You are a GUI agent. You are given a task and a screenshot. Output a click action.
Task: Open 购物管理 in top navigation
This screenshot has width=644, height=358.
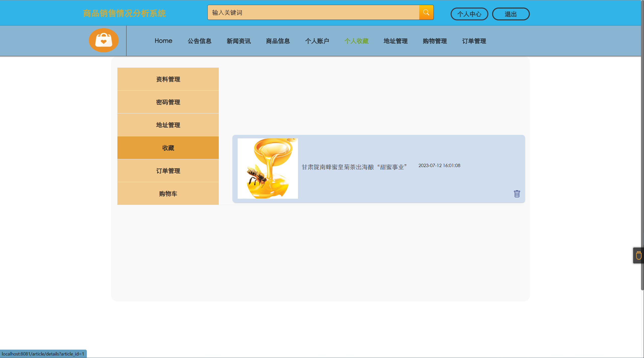pyautogui.click(x=435, y=41)
